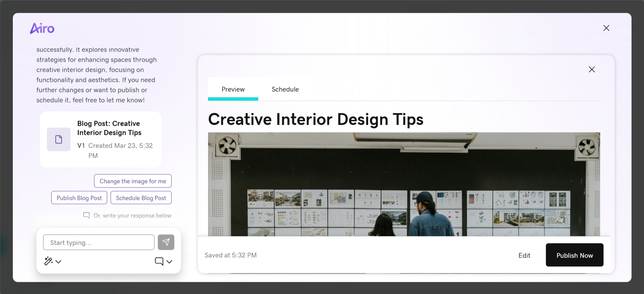Choose the Schedule Blog Post suggestion
This screenshot has width=644, height=294.
(141, 198)
